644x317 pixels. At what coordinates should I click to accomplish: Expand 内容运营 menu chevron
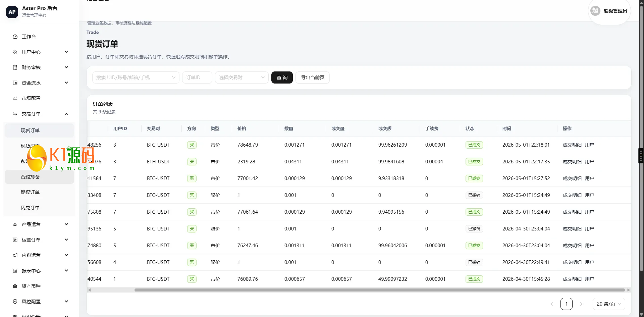66,255
